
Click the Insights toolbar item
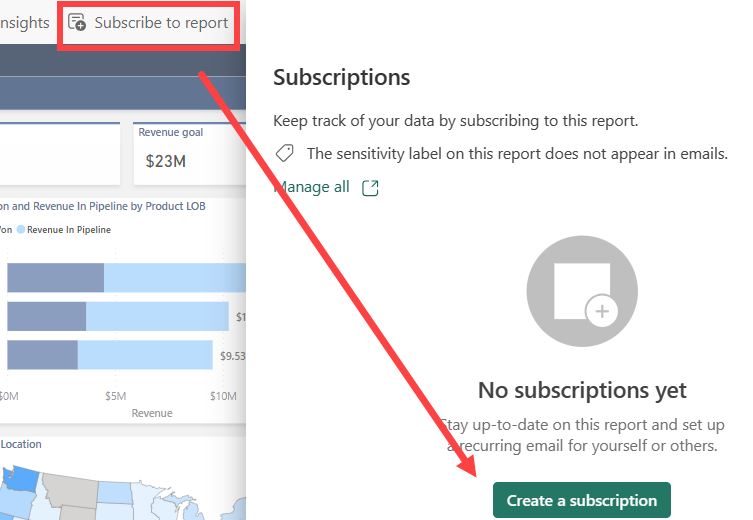pyautogui.click(x=24, y=23)
